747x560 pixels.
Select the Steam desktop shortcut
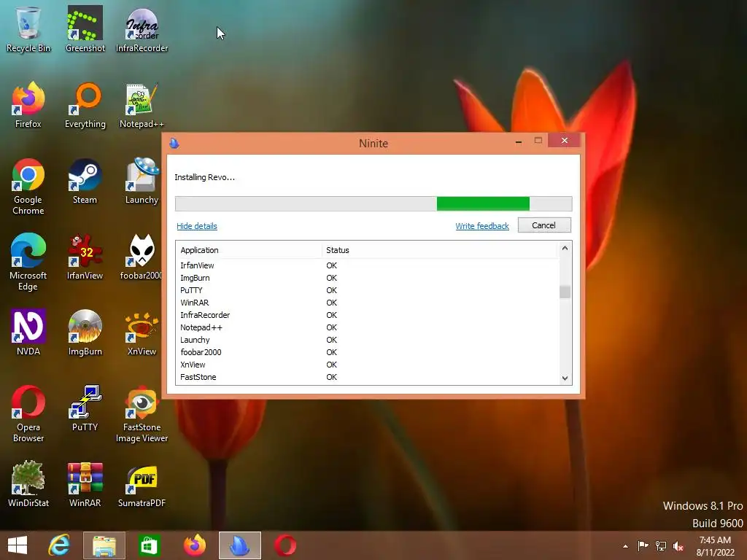point(85,181)
